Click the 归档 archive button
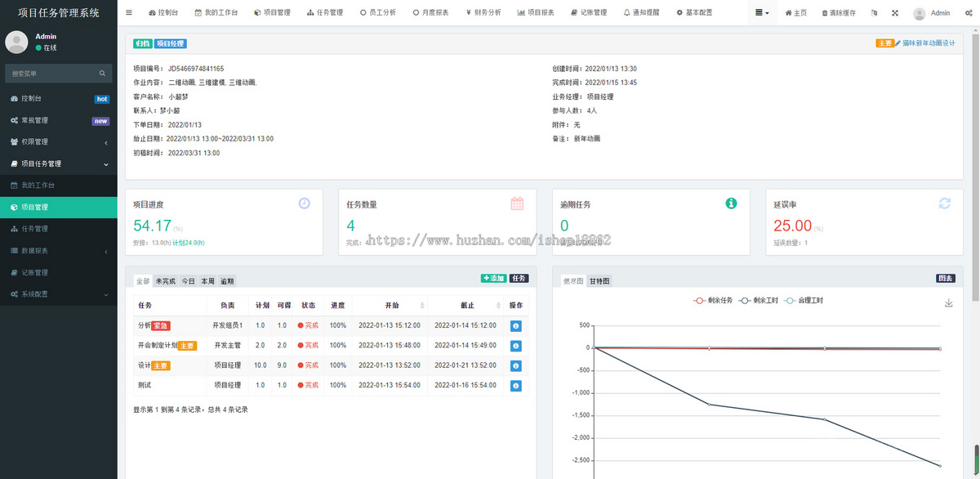Image resolution: width=980 pixels, height=479 pixels. pos(142,42)
